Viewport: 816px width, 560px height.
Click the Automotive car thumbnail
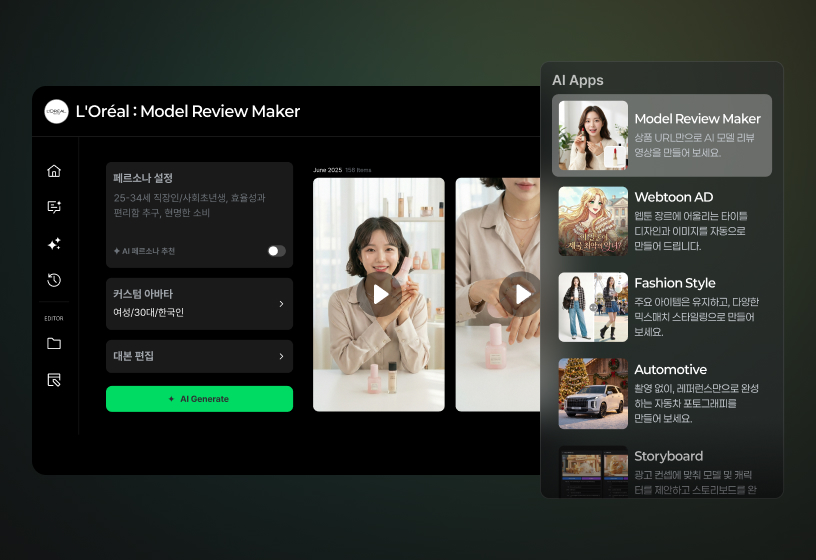tap(593, 393)
